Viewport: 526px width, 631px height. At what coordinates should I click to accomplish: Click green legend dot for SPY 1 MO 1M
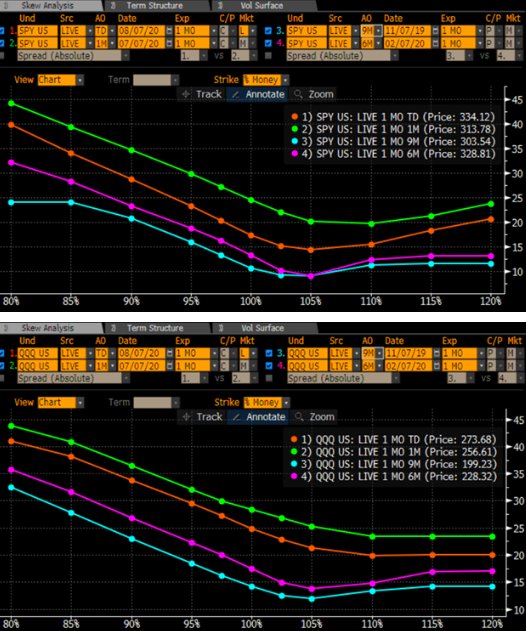pyautogui.click(x=295, y=129)
